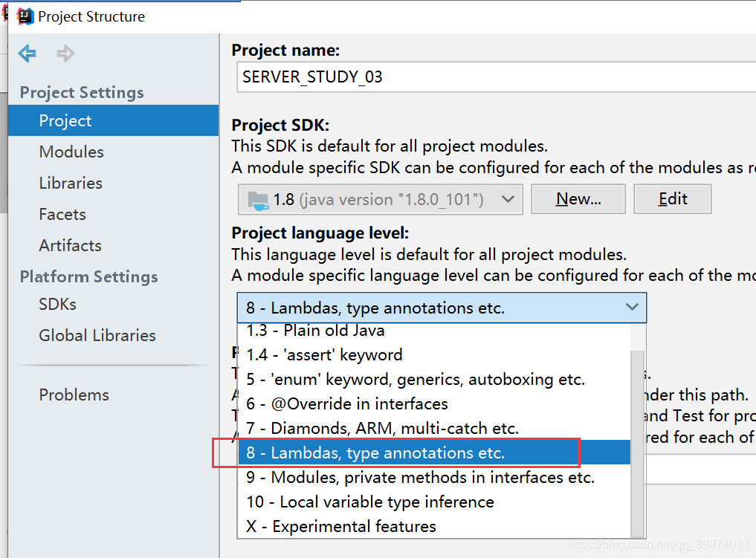Click the forward navigation arrow
This screenshot has height=558, width=756.
click(65, 53)
